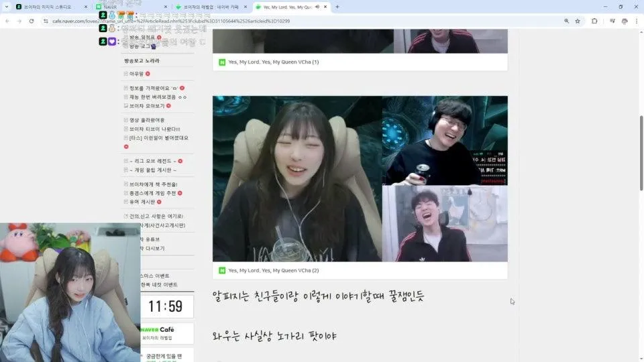Open the partially visible VCha (1) image
644x362 pixels.
[360, 41]
